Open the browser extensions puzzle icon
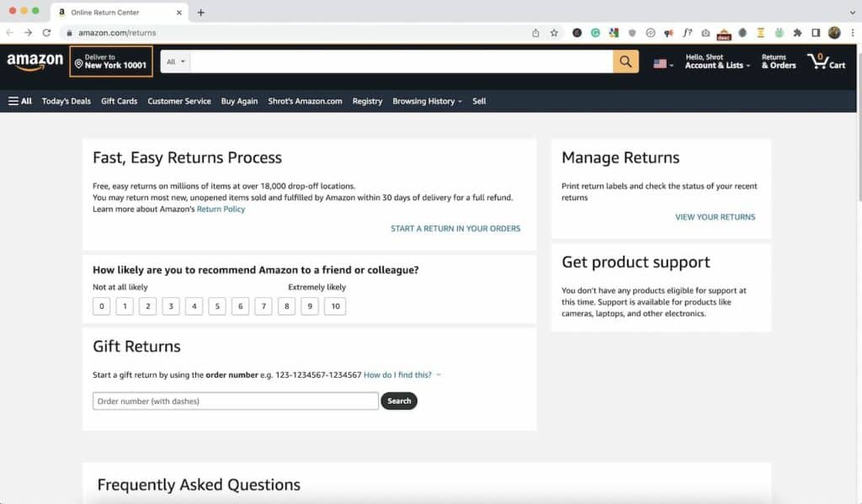 coord(797,33)
